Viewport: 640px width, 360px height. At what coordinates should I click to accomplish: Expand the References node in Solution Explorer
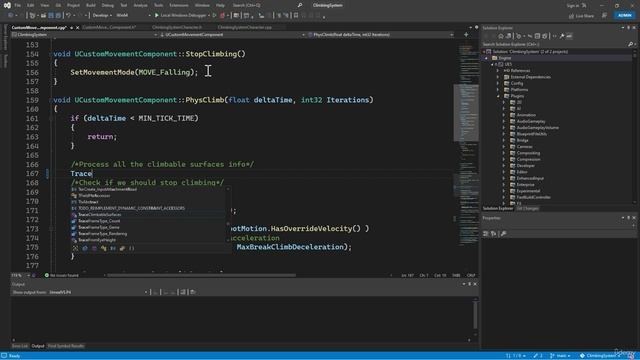point(498,71)
